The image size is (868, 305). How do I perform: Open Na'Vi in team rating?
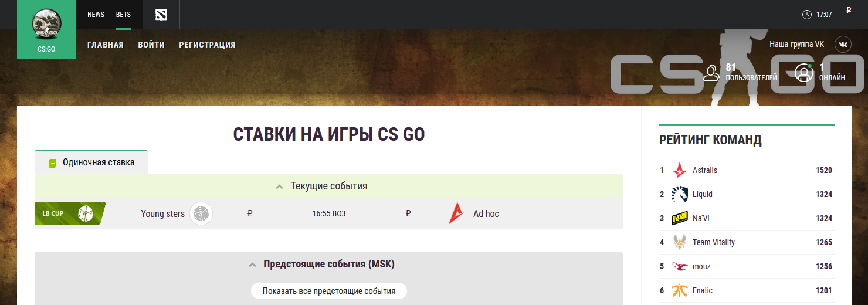[701, 218]
